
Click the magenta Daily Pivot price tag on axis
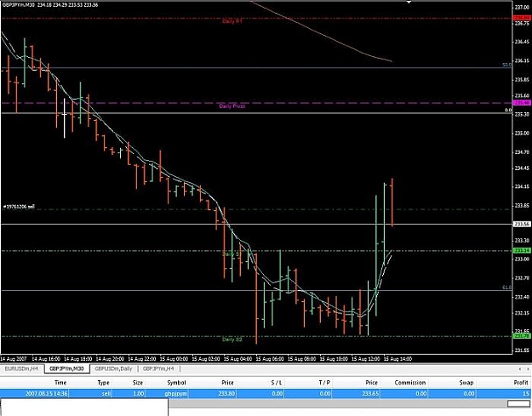coord(522,103)
